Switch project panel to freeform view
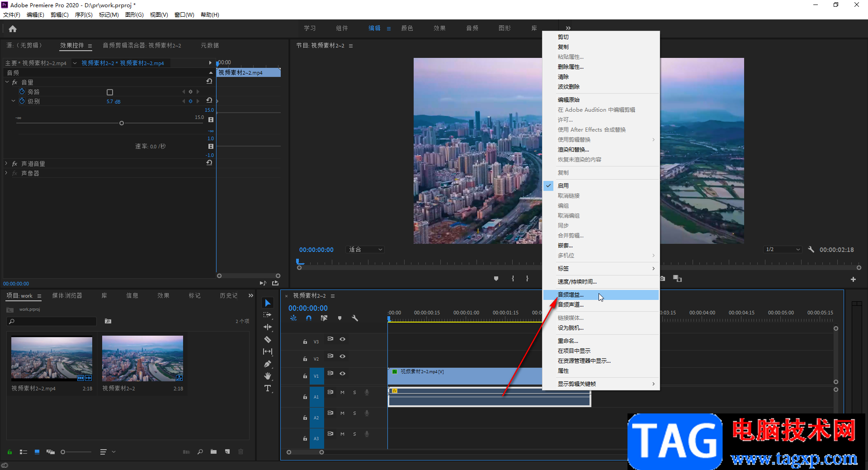Image resolution: width=868 pixels, height=470 pixels. pos(51,451)
